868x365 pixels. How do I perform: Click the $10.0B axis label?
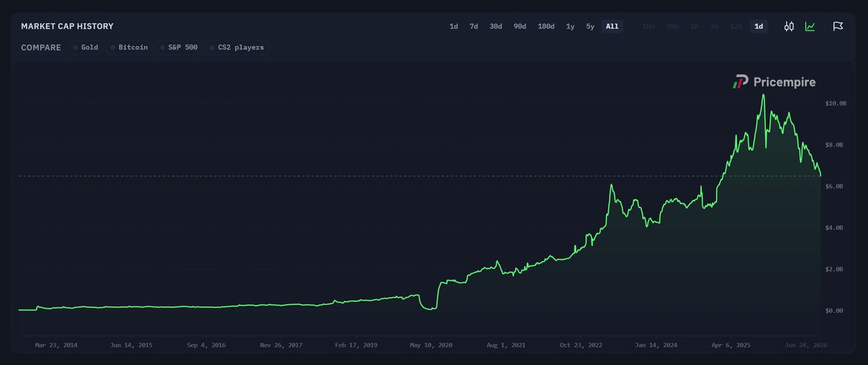coord(835,104)
